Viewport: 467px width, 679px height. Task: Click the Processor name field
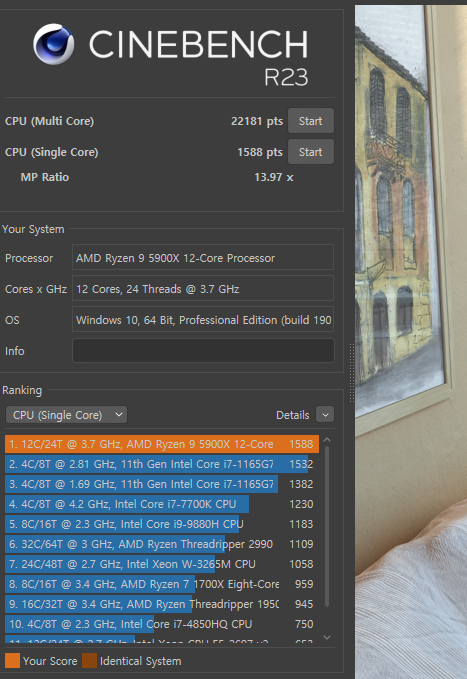203,258
